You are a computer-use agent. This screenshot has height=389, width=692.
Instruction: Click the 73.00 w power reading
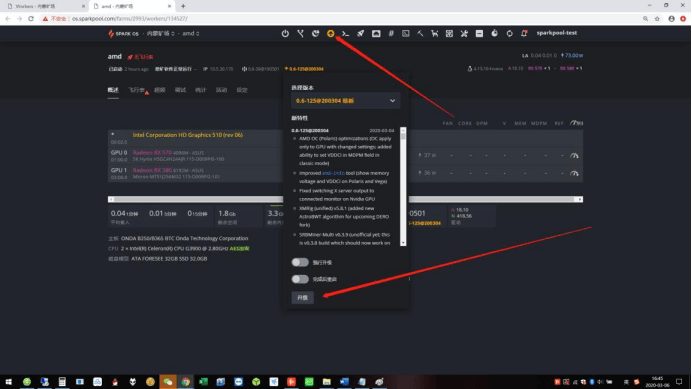click(x=572, y=56)
